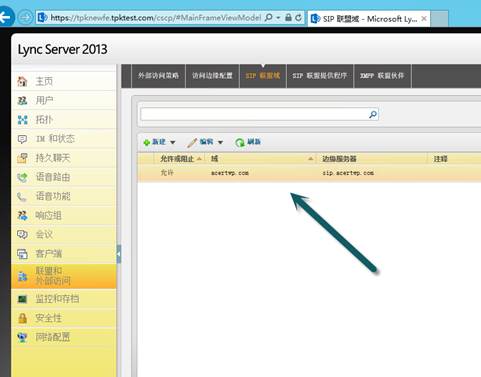
Task: Switch to the 访问边缘配置 tab
Action: click(x=212, y=76)
